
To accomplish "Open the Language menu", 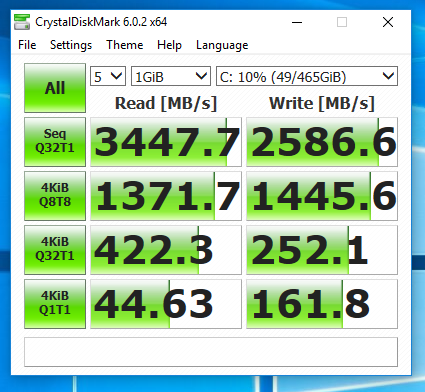I will 222,45.
